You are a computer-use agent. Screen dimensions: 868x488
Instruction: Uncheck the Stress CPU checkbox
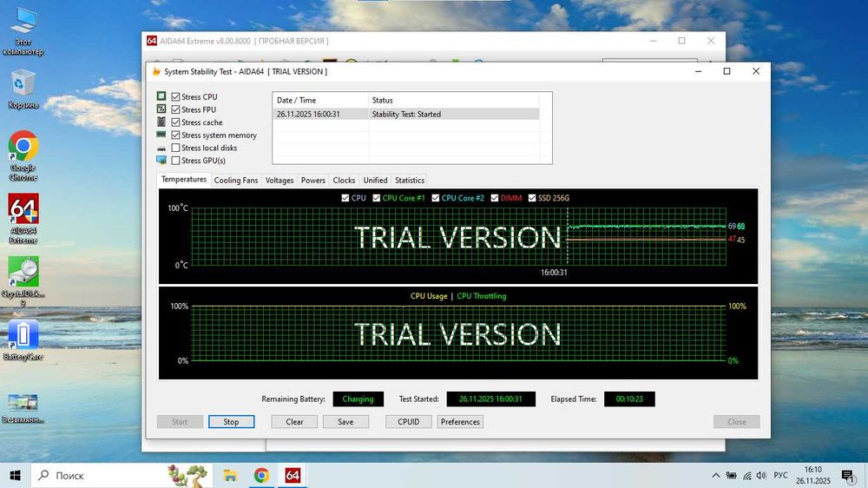pos(175,97)
